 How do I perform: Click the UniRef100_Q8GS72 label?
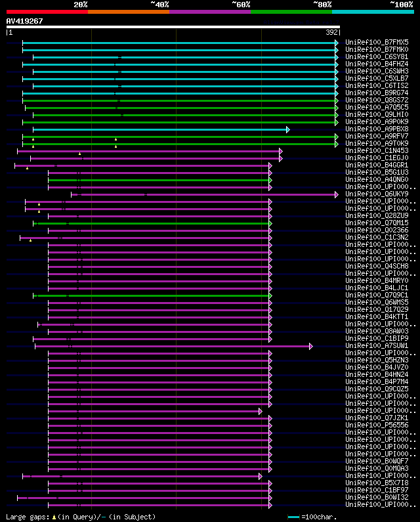[x=377, y=100]
